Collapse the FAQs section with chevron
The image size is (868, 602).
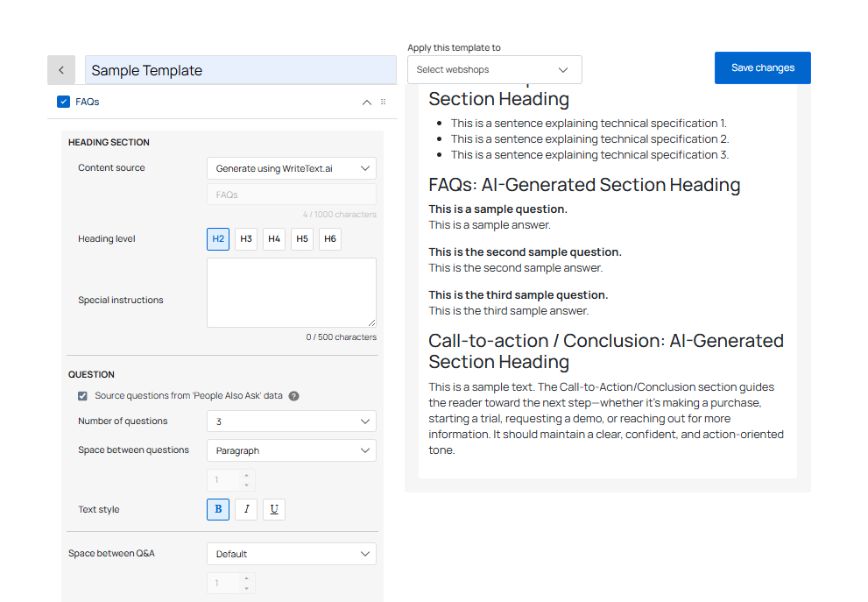coord(367,103)
